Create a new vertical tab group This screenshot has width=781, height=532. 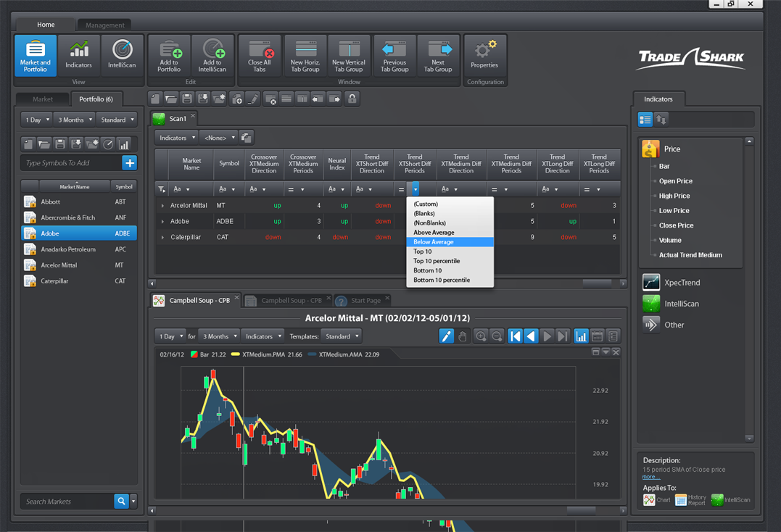click(349, 56)
